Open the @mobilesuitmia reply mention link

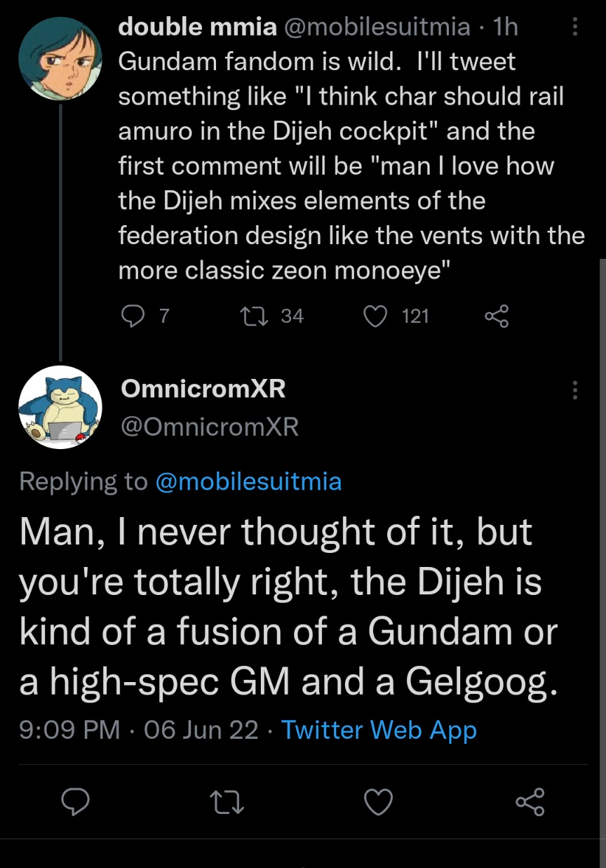[248, 481]
